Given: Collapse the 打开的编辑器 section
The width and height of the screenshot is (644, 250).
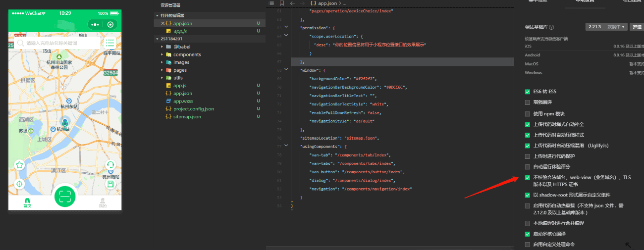Looking at the screenshot, I should (x=157, y=16).
